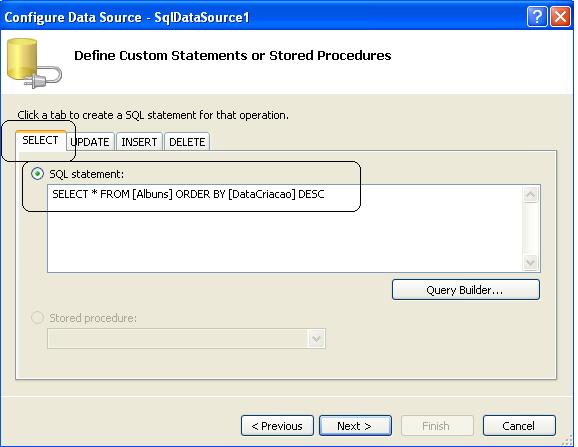Image resolution: width=578 pixels, height=447 pixels.
Task: Open the DELETE tab
Action: pos(187,142)
